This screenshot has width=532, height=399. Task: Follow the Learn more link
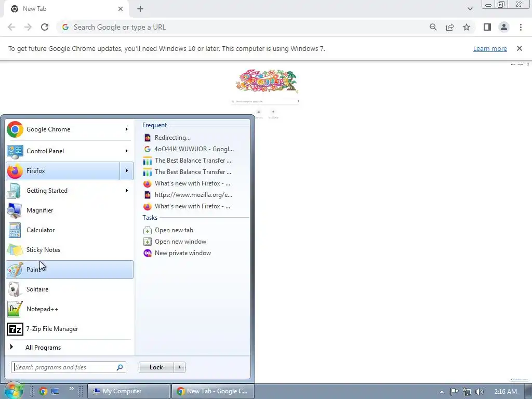[490, 48]
